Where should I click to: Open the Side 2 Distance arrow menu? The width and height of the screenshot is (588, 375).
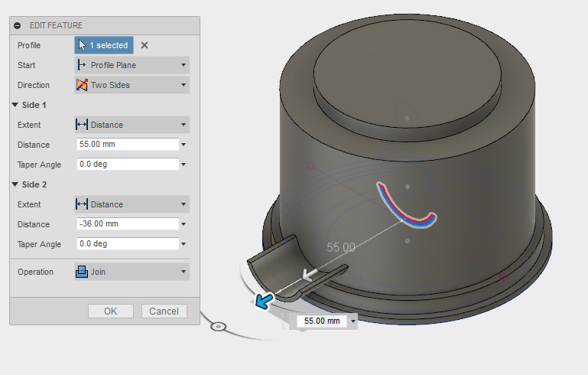(184, 224)
